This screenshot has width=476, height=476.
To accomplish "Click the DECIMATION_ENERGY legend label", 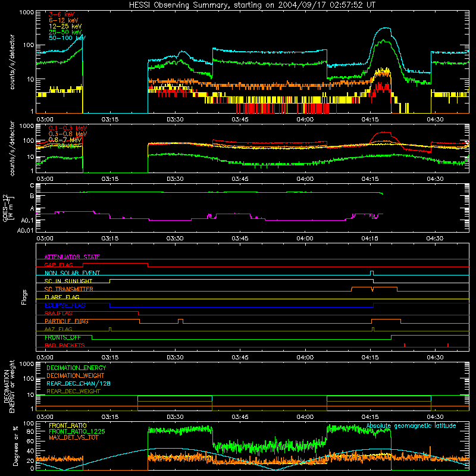I will [76, 368].
